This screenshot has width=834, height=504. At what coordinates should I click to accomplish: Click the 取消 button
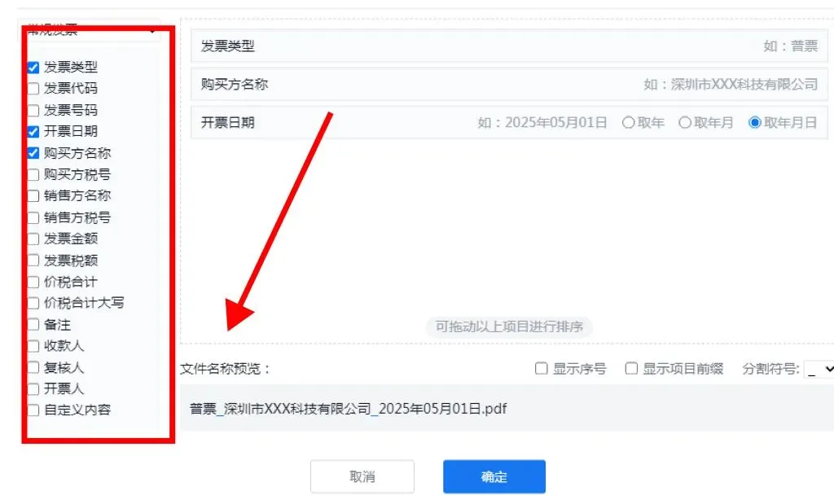[x=362, y=476]
